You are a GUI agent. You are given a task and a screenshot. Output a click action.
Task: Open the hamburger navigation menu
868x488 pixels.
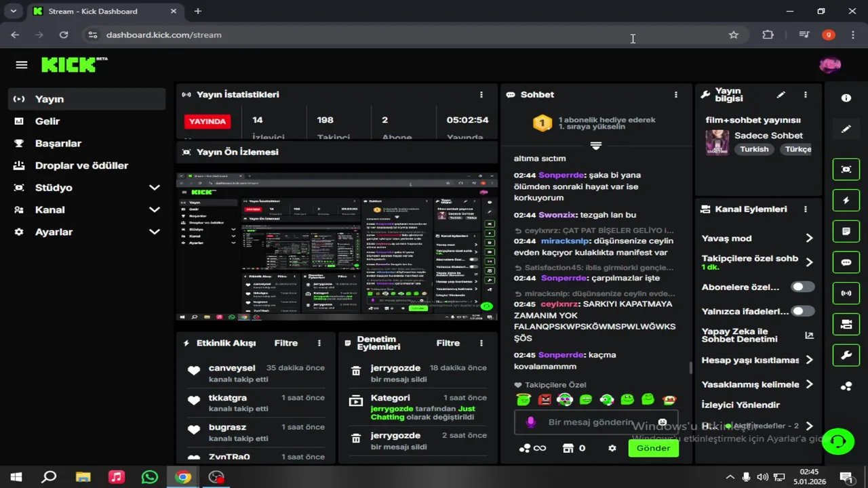(22, 65)
